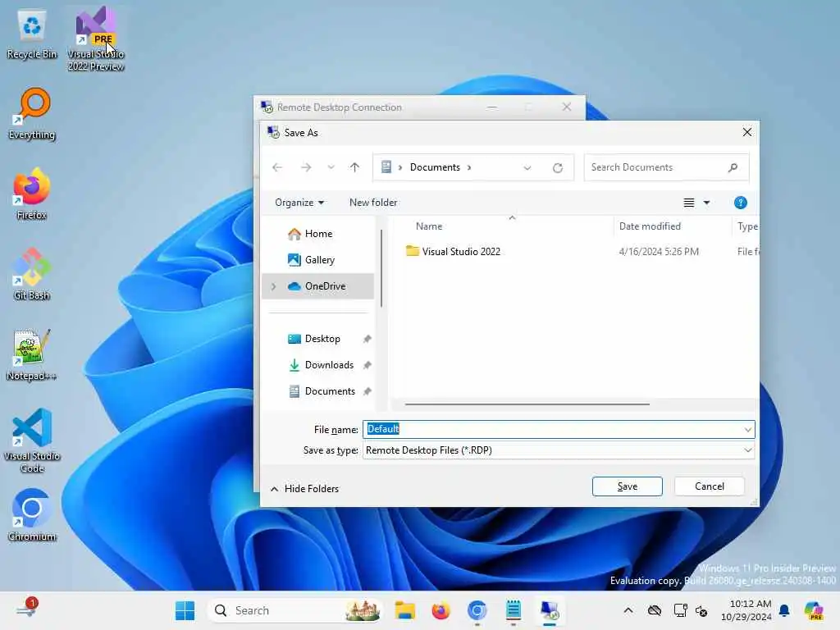The width and height of the screenshot is (840, 630).
Task: Click the Type column header
Action: 747,226
